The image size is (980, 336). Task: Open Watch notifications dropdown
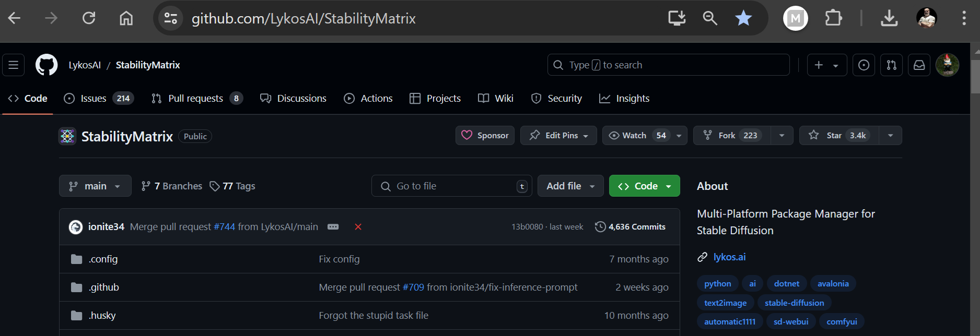coord(645,136)
